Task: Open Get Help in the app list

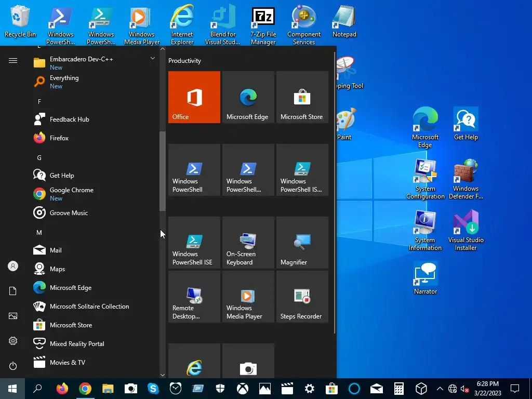Action: point(95,176)
